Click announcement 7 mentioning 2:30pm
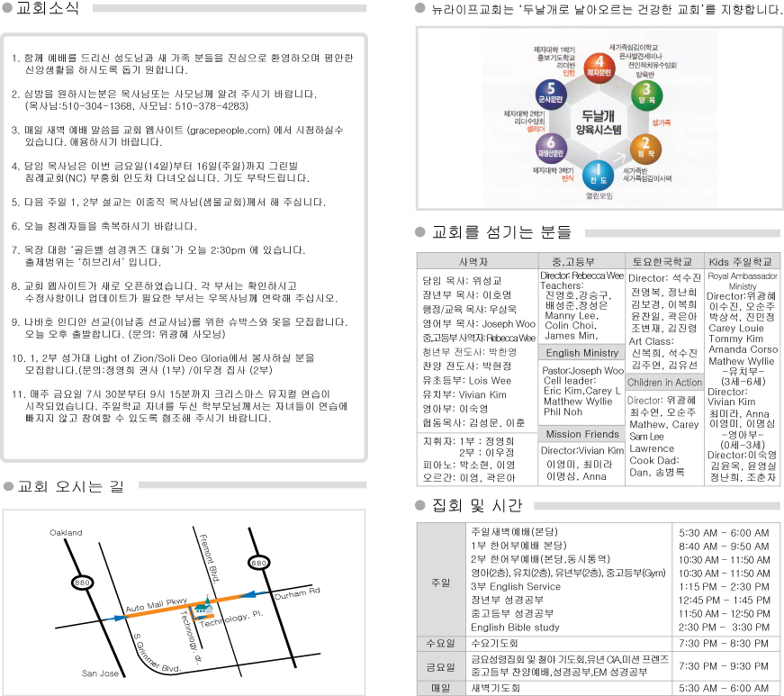The image size is (784, 696). pos(158,256)
